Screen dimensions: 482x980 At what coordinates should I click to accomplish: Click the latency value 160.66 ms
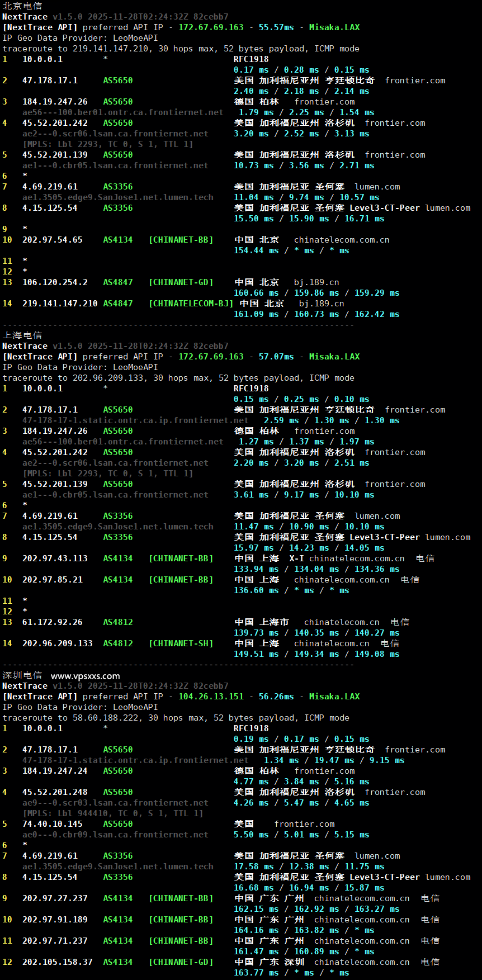click(256, 293)
